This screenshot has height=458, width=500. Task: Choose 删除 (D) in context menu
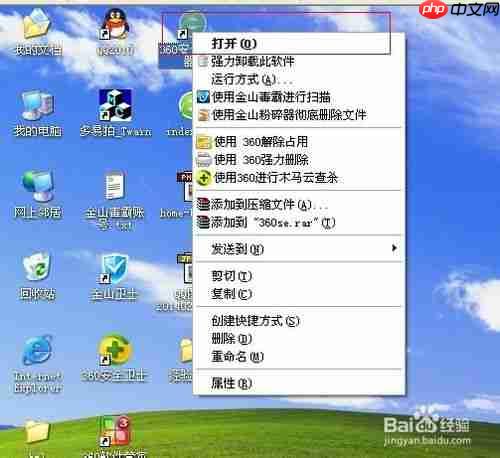click(x=299, y=339)
